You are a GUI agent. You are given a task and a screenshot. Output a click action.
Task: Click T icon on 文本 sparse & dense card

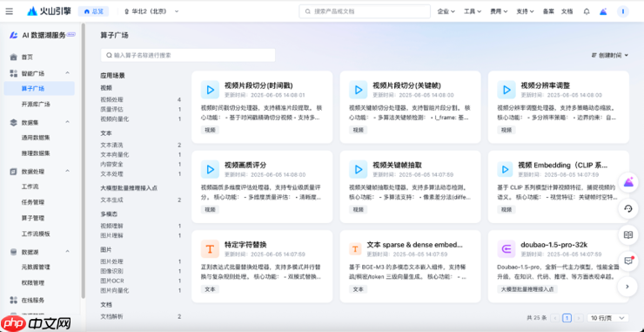(355, 248)
